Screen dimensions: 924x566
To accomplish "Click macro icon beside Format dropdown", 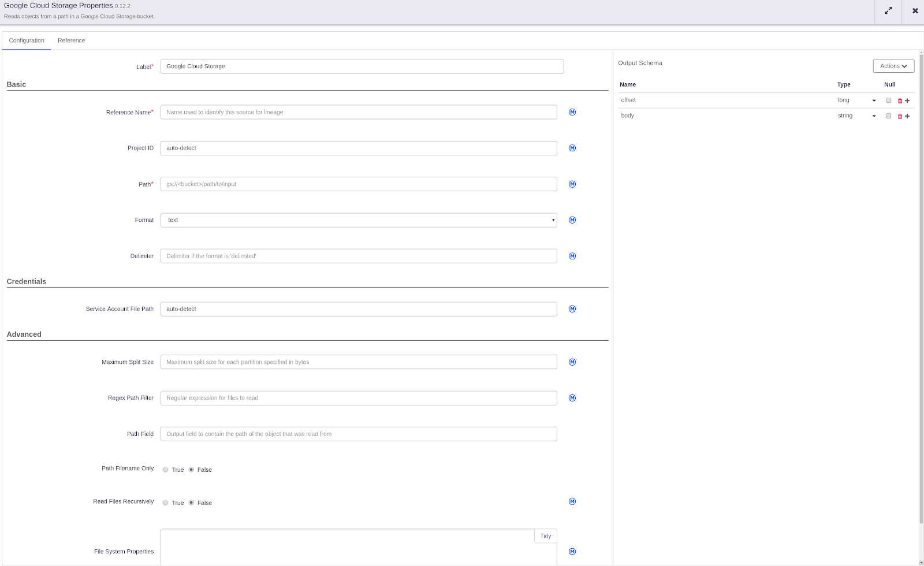I will coord(572,220).
